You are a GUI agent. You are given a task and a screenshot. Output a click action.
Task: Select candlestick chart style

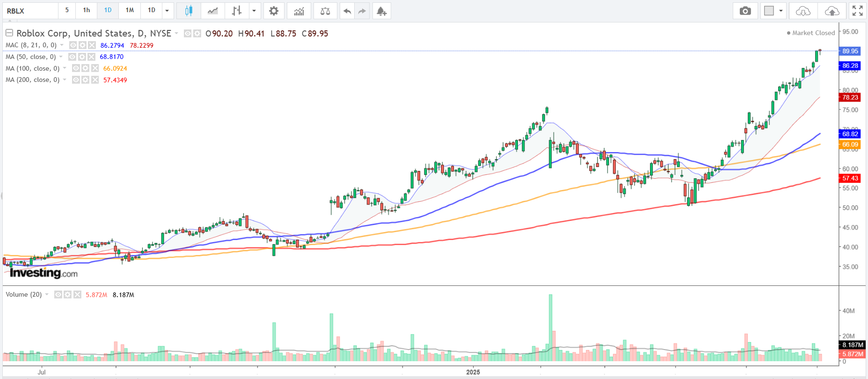[189, 11]
